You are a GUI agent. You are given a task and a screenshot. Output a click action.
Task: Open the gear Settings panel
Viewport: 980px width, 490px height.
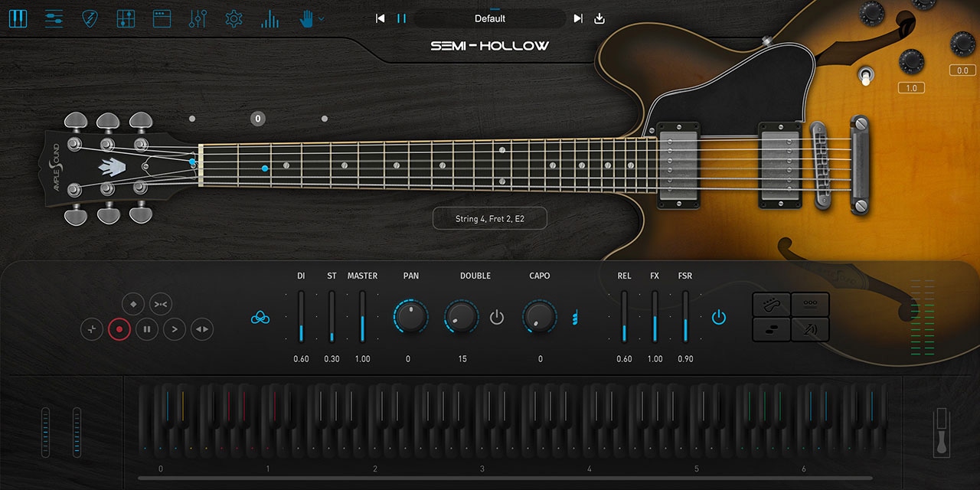234,19
